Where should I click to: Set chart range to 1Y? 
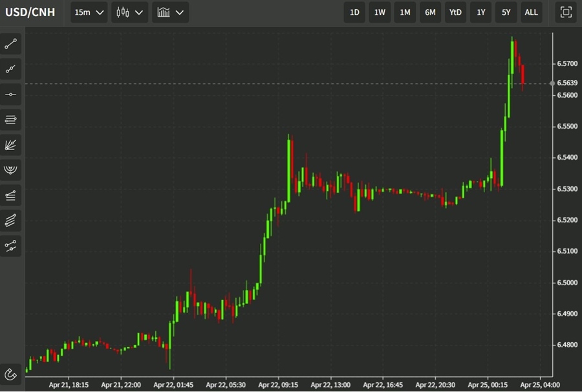tap(480, 12)
